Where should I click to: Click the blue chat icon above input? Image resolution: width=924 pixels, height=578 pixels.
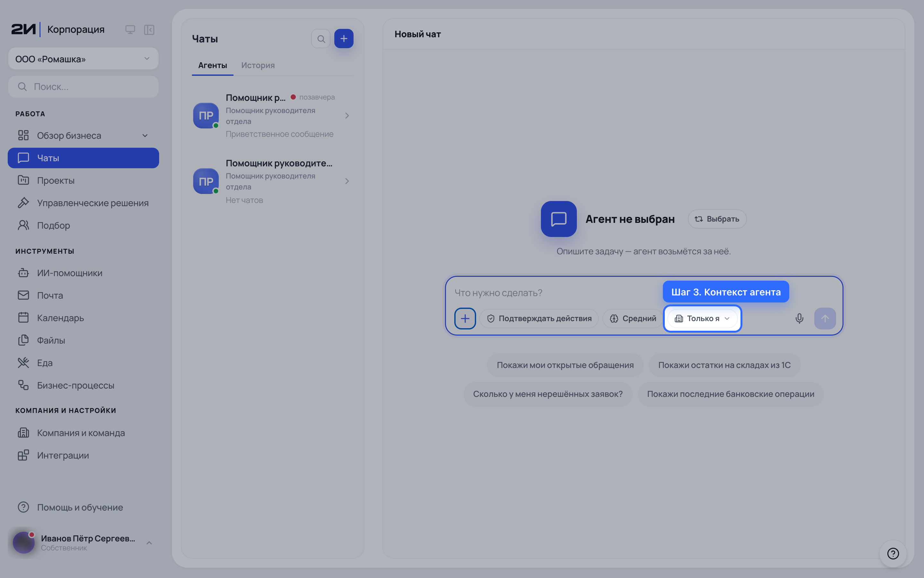coord(559,219)
